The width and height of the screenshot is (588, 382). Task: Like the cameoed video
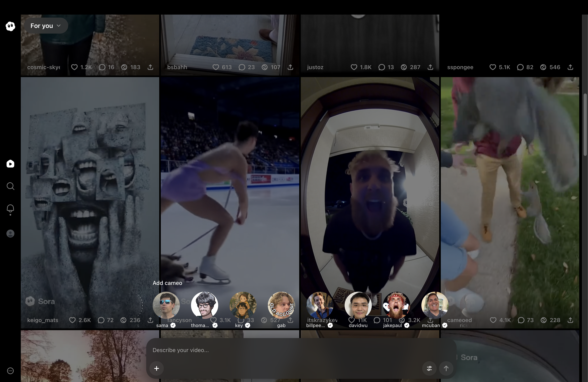[x=493, y=320]
